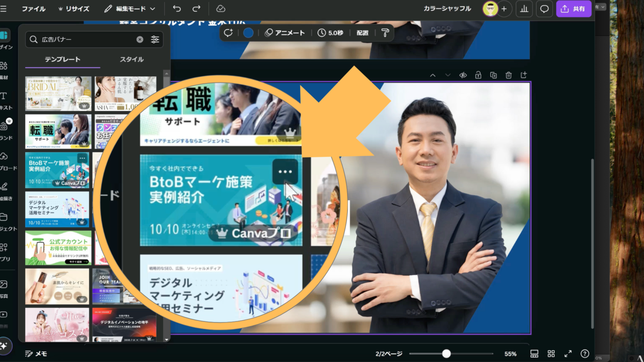Hide the page with the eye icon
This screenshot has height=362, width=644.
463,76
